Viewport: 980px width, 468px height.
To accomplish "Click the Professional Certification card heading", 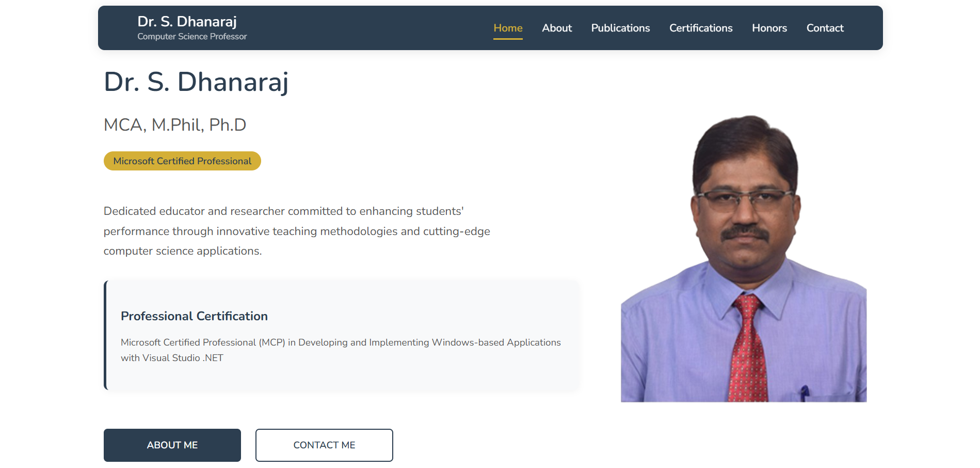I will click(x=194, y=316).
